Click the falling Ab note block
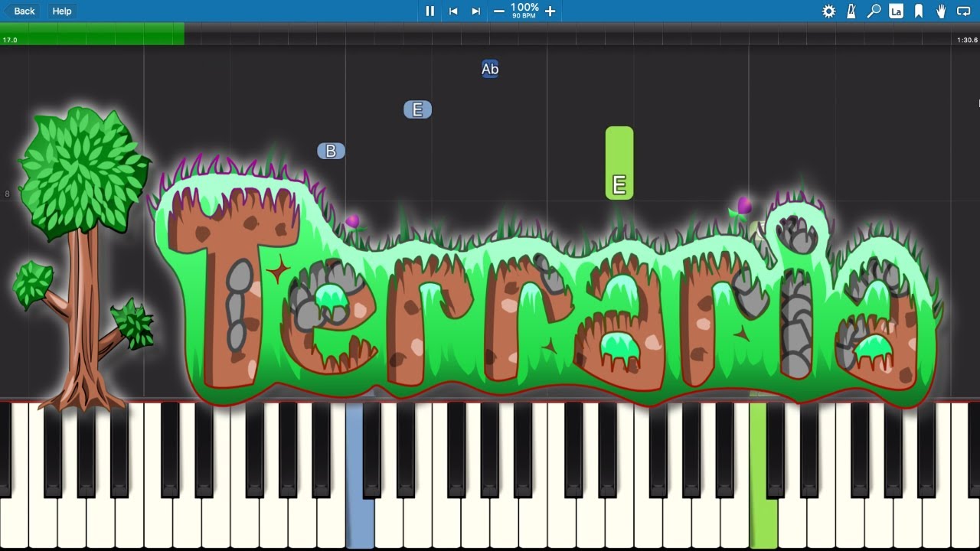 pyautogui.click(x=490, y=69)
